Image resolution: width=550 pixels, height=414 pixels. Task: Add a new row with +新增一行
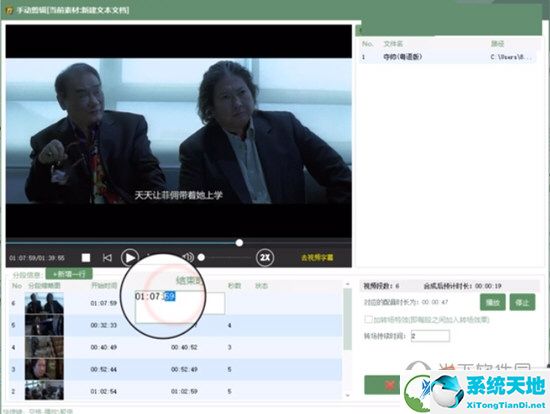pos(69,274)
